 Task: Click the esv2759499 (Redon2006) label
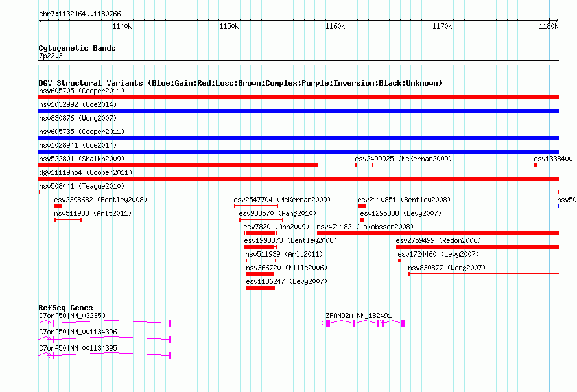(438, 240)
